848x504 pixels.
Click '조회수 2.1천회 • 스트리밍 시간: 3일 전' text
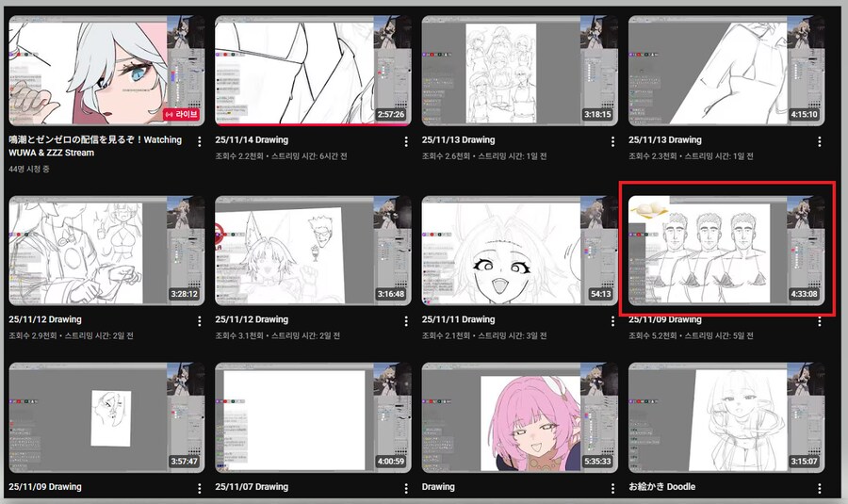[x=484, y=335]
